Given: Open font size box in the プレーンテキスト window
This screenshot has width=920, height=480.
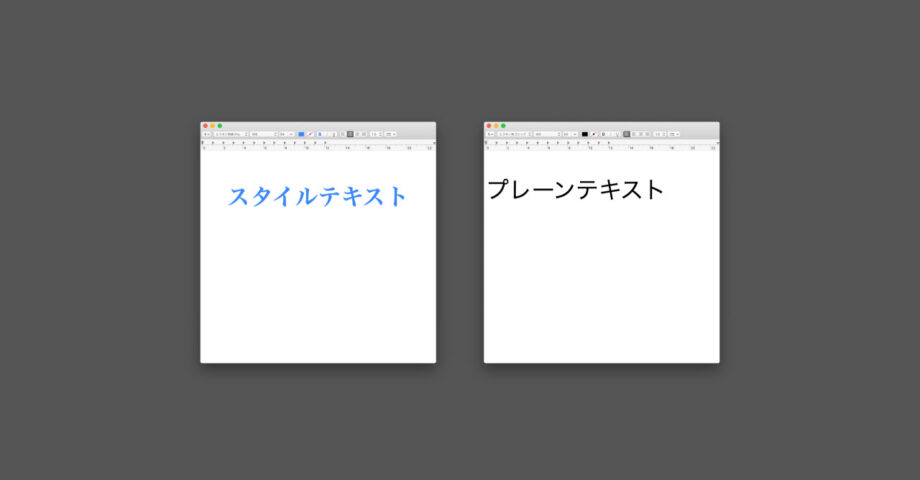Looking at the screenshot, I should 567,134.
